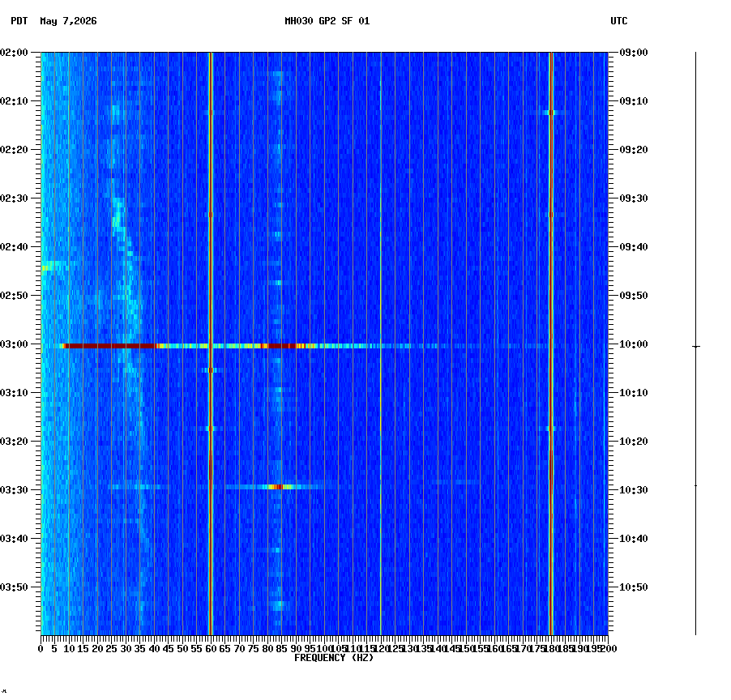The width and height of the screenshot is (731, 700).
Task: Click the 80 Hz frequency axis label
Action: tap(267, 649)
